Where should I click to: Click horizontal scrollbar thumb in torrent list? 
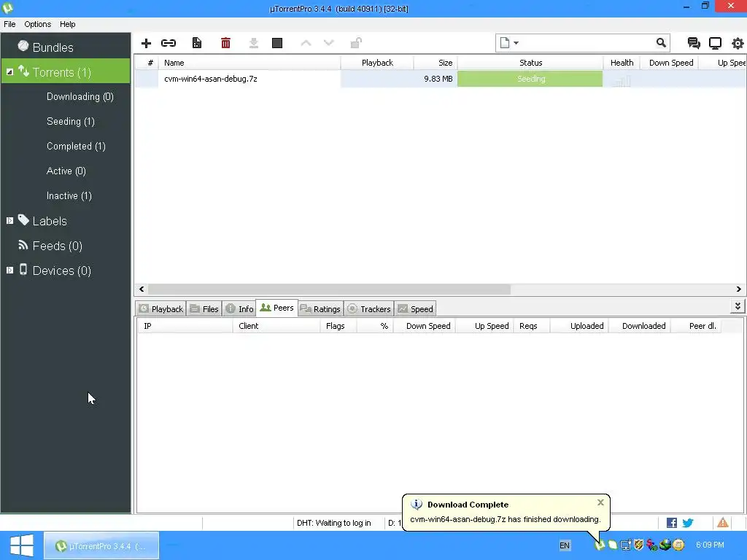click(x=329, y=289)
